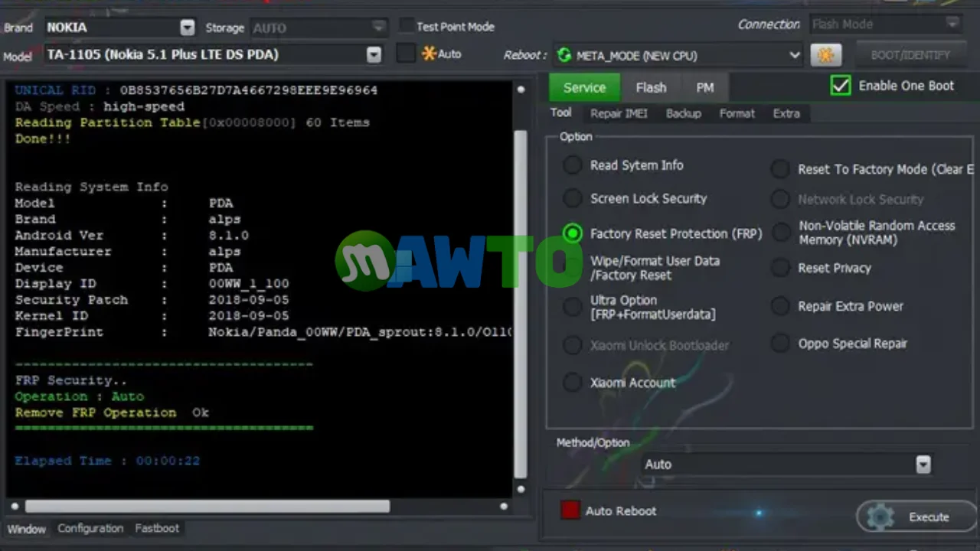The height and width of the screenshot is (551, 980).
Task: Open the Storage AUTO dropdown
Action: click(378, 28)
